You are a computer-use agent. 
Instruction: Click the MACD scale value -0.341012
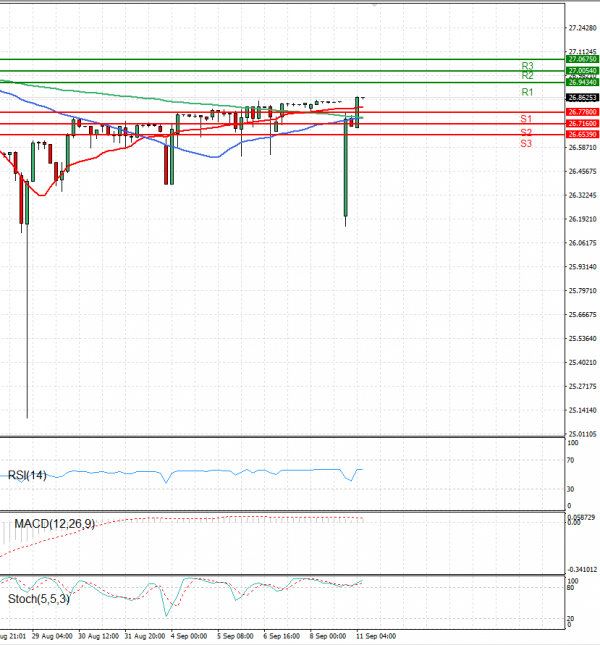click(x=582, y=569)
